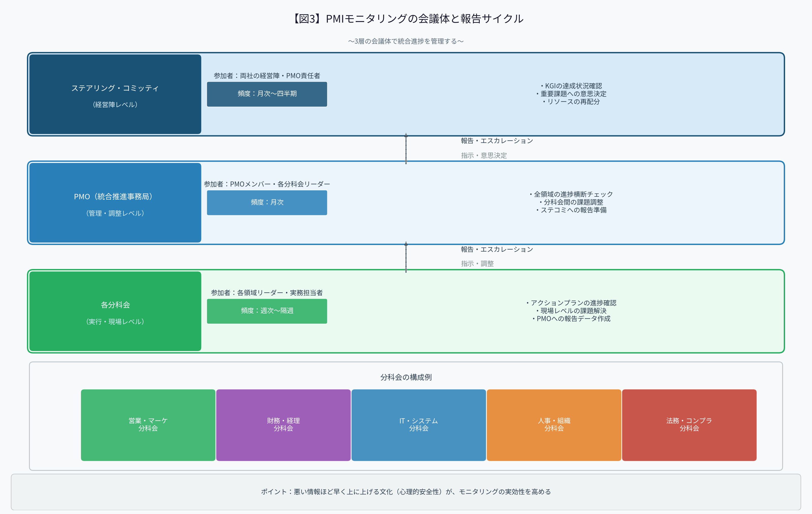Click the 指示・意思決定 label

(x=484, y=155)
